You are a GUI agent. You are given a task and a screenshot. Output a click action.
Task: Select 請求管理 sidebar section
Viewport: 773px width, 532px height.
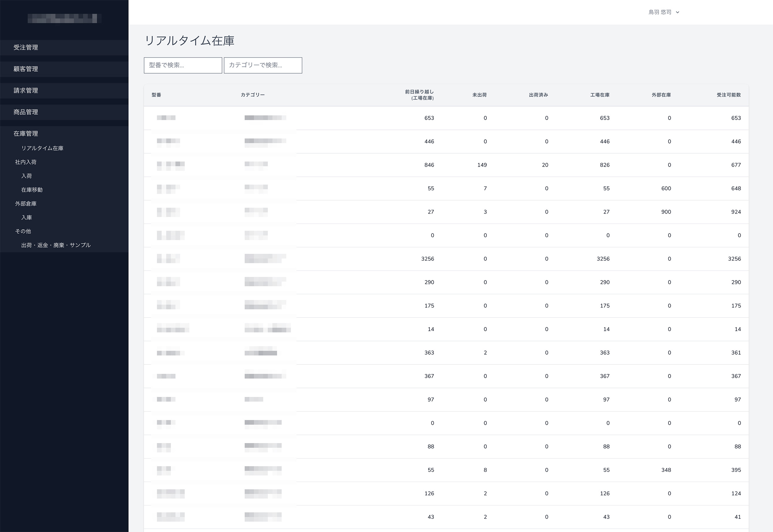click(26, 91)
